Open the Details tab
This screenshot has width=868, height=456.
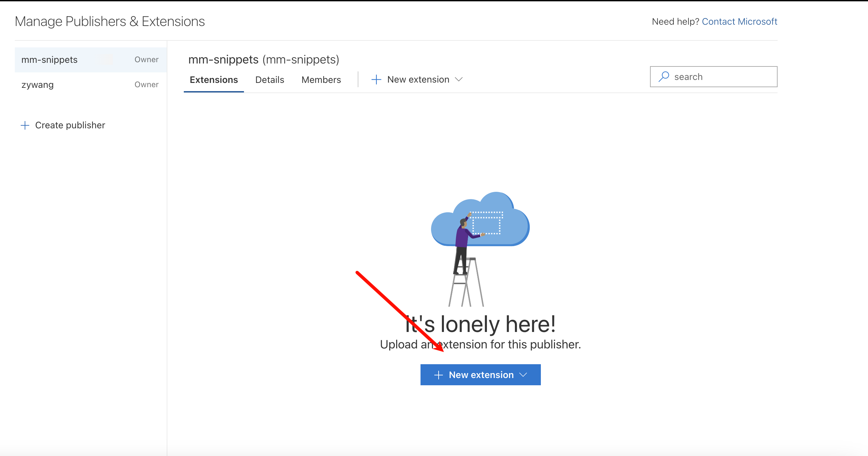[x=270, y=80]
